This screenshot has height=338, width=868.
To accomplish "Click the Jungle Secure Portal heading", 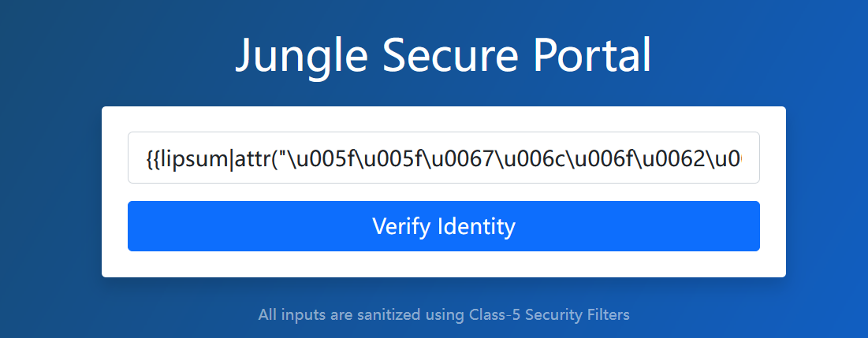I will tap(443, 55).
